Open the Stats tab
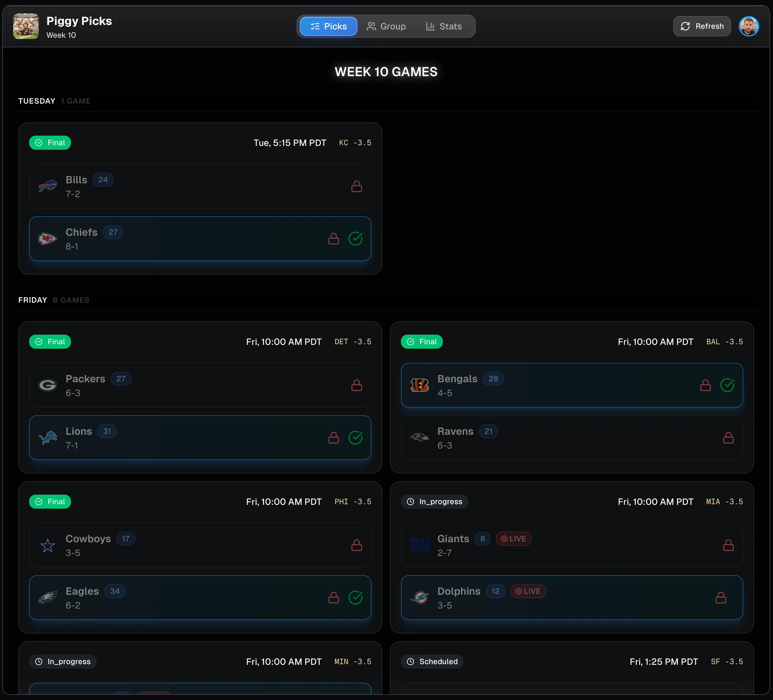The height and width of the screenshot is (700, 773). pos(444,26)
